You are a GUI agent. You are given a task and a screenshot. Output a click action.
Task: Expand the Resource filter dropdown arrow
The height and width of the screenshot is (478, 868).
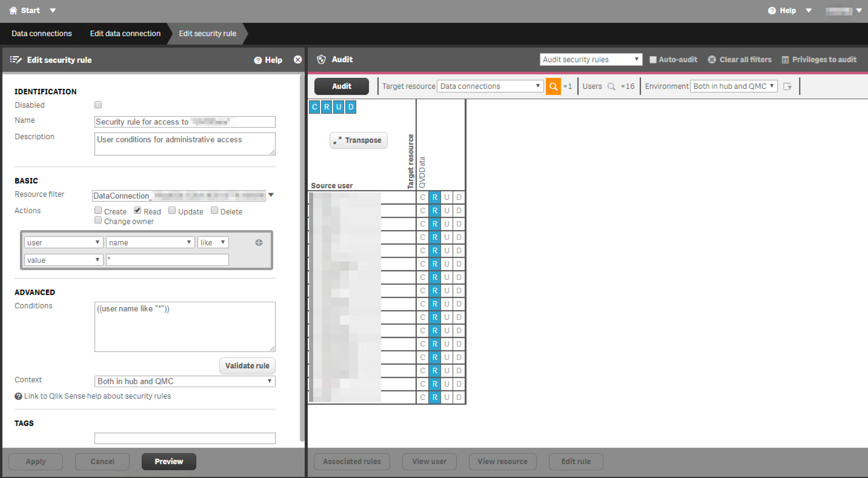click(271, 195)
